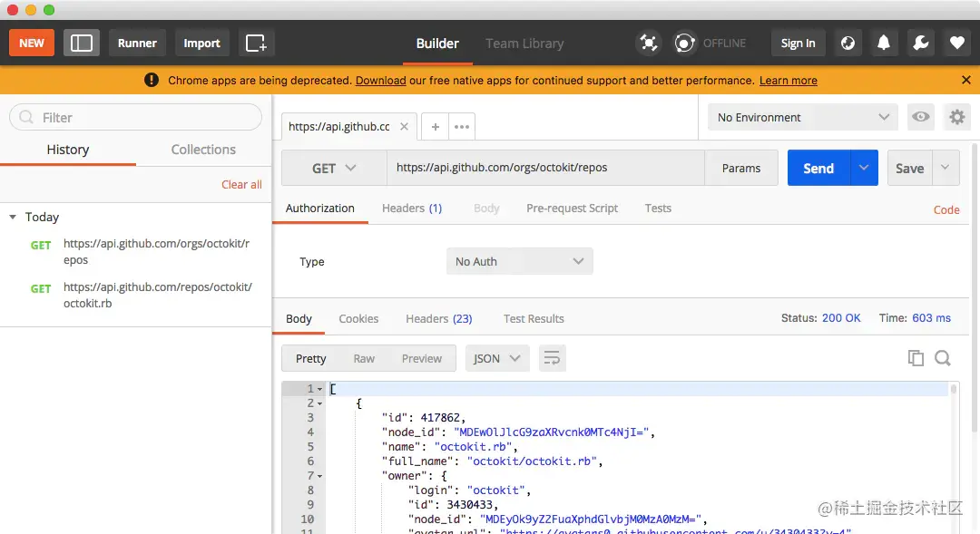980x534 pixels.
Task: Open the Pre-request Script tab
Action: [572, 208]
